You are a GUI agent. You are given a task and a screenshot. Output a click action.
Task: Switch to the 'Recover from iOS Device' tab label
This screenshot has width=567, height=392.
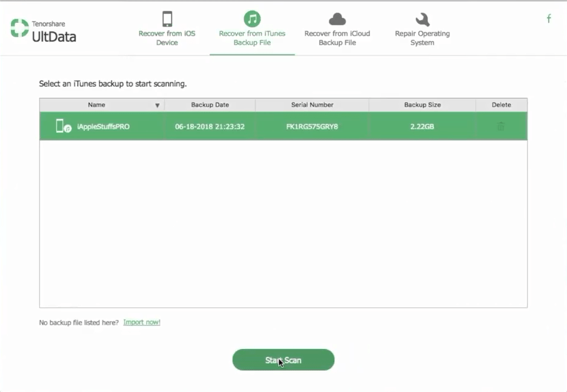(167, 38)
